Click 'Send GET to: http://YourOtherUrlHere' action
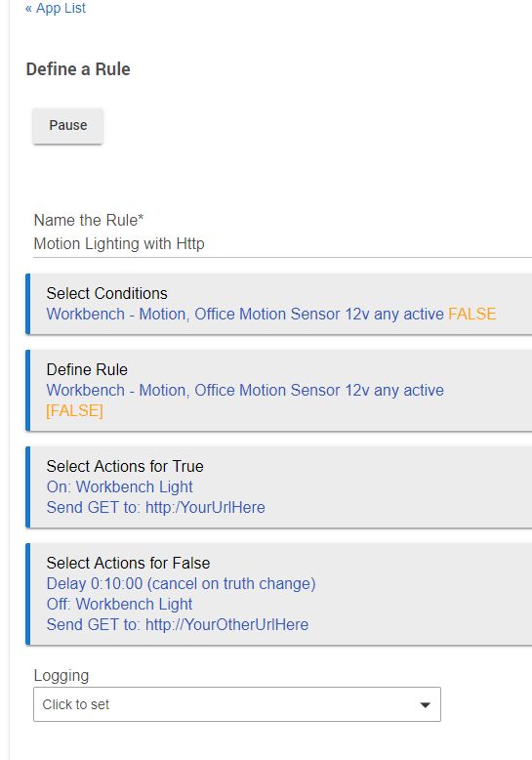 [x=178, y=625]
